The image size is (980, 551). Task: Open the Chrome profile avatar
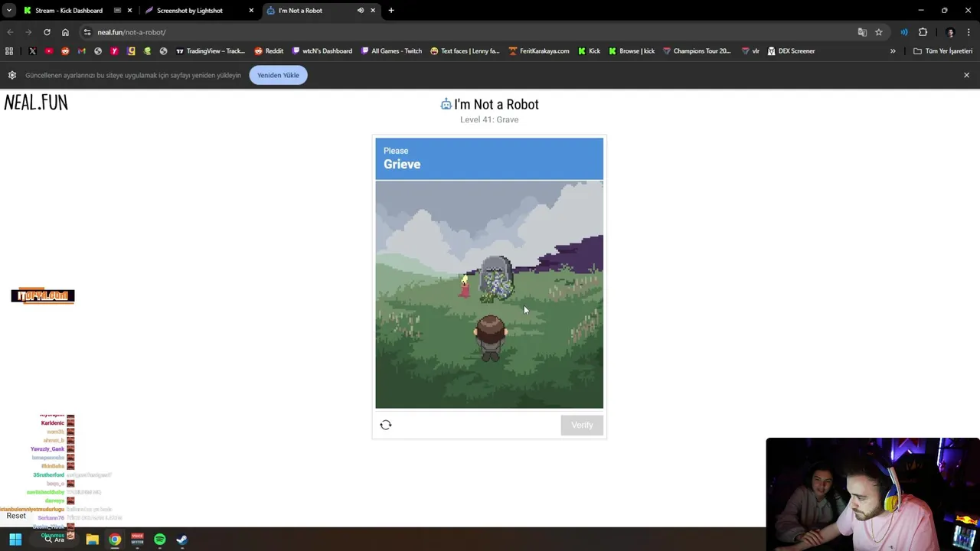pyautogui.click(x=950, y=32)
